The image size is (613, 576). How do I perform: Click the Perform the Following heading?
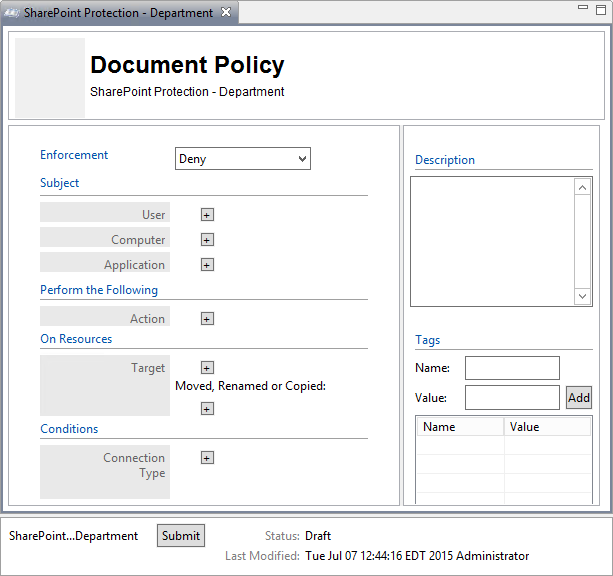99,290
